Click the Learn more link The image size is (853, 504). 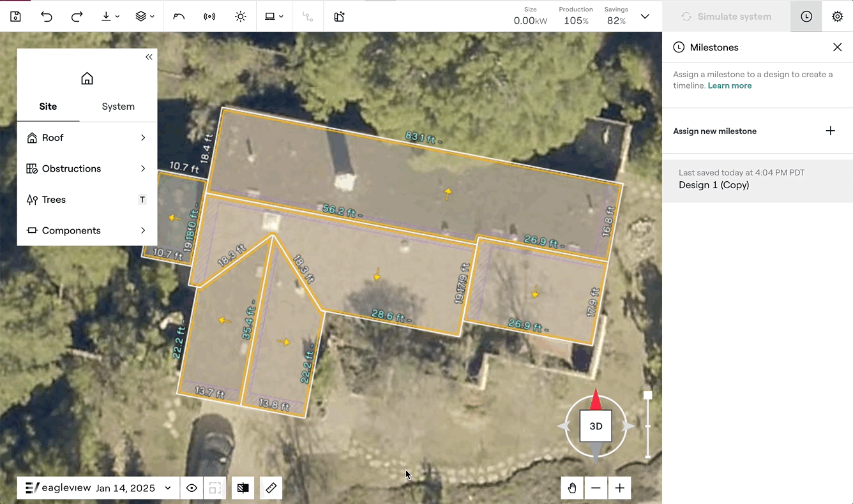tap(729, 85)
